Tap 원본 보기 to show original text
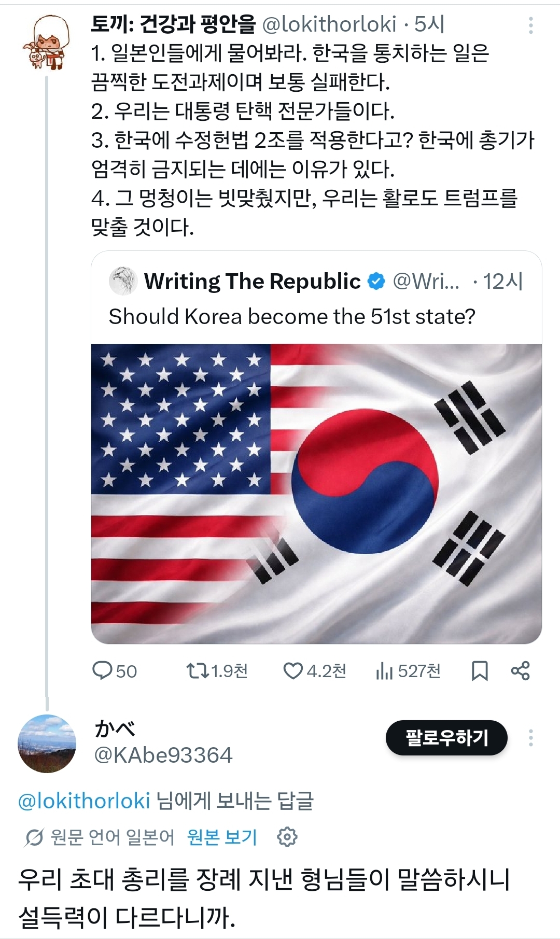Screen dimensions: 560x939 (222, 837)
